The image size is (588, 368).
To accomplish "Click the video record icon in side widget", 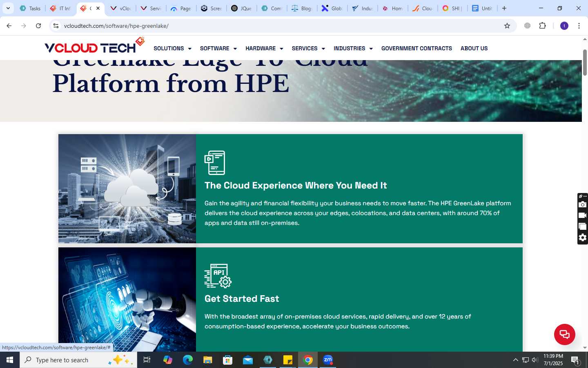I will pyautogui.click(x=583, y=215).
